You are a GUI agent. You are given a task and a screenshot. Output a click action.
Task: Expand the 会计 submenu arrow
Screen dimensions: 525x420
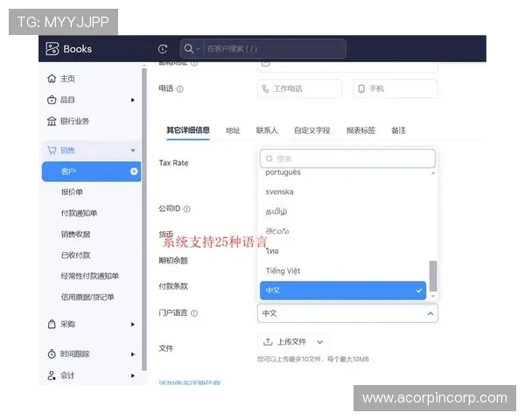point(133,375)
